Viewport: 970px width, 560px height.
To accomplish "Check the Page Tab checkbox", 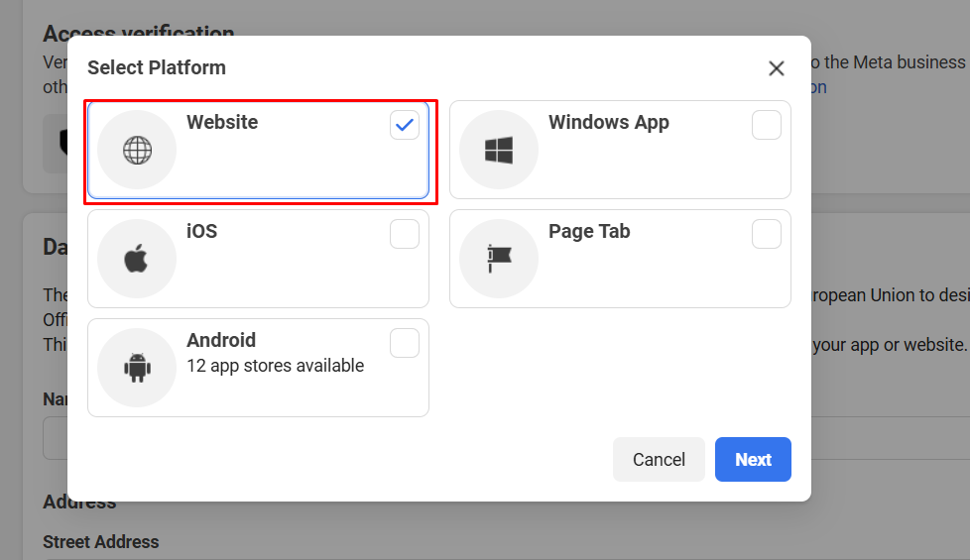I will tap(767, 234).
